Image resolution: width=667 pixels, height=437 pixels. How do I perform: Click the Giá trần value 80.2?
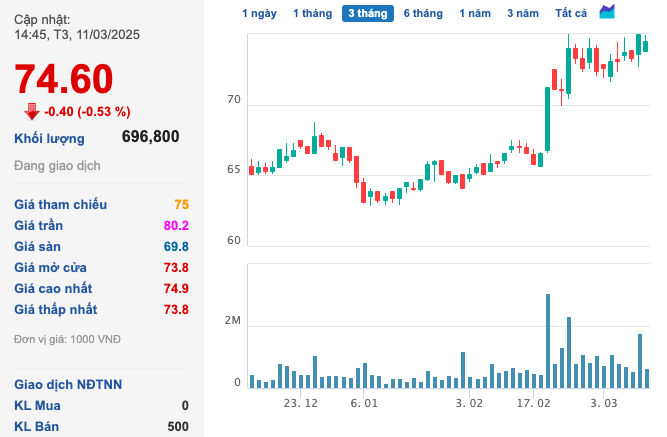175,226
